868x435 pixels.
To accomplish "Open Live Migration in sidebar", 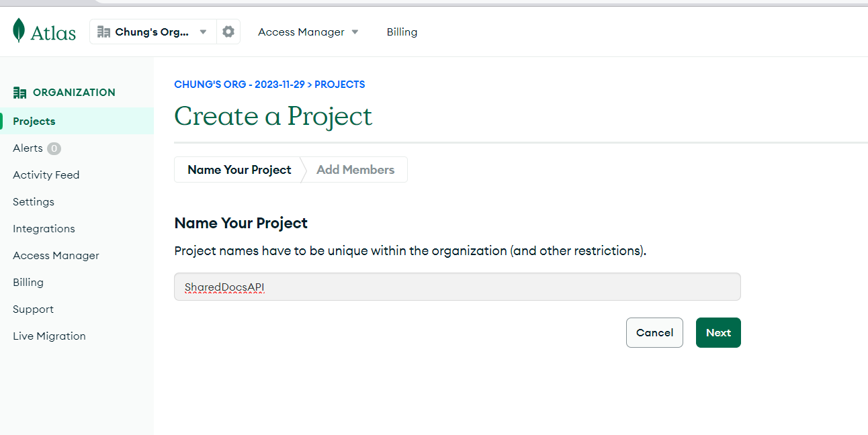I will pyautogui.click(x=49, y=336).
